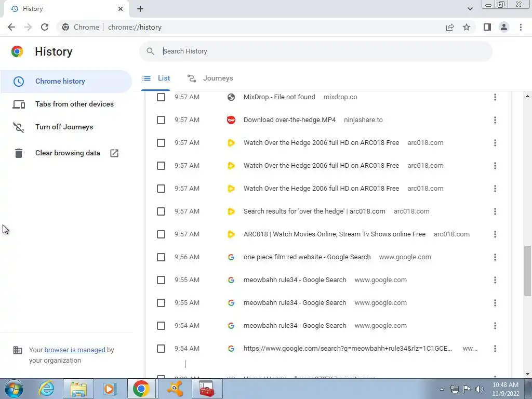Open actions menu for Download over-the-hedge.MP4
Viewport: 532px width, 399px height.
(x=495, y=120)
